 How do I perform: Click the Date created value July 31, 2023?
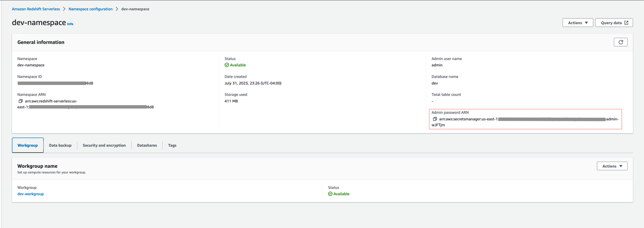253,83
